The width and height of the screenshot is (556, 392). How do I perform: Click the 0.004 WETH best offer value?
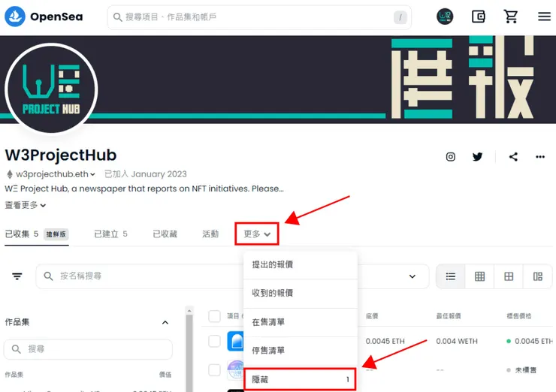457,341
